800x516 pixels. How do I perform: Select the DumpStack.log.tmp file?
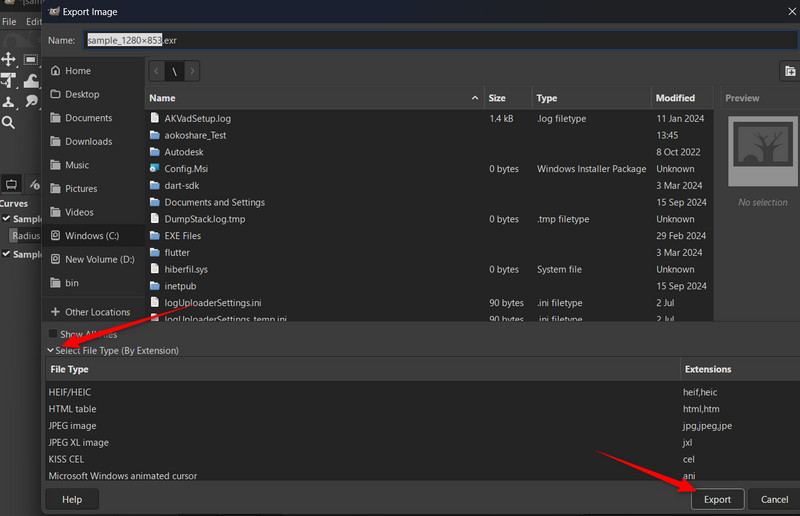pyautogui.click(x=429, y=219)
